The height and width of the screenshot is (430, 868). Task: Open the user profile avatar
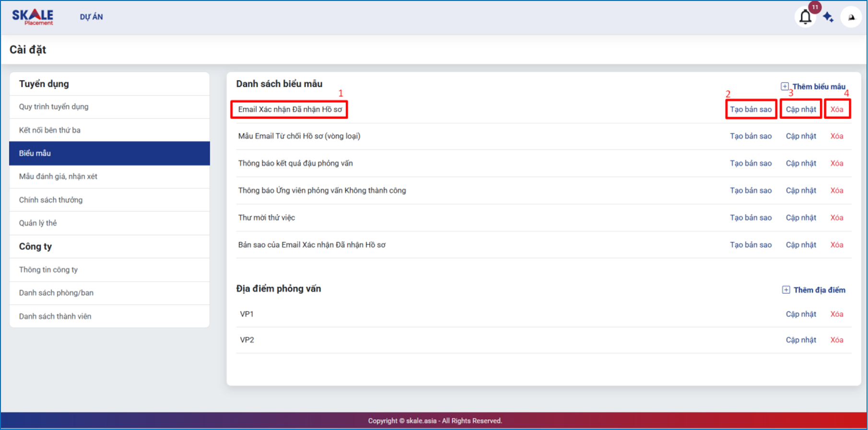(x=851, y=17)
